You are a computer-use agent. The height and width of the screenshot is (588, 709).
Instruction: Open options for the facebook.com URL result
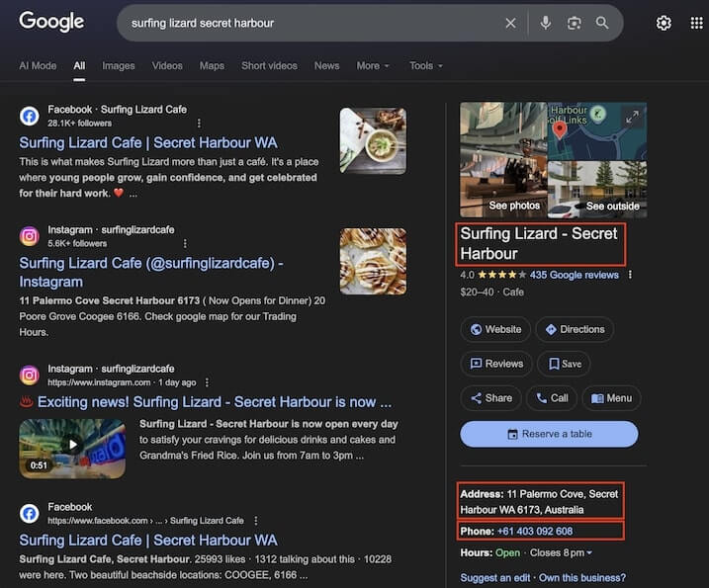pyautogui.click(x=256, y=521)
